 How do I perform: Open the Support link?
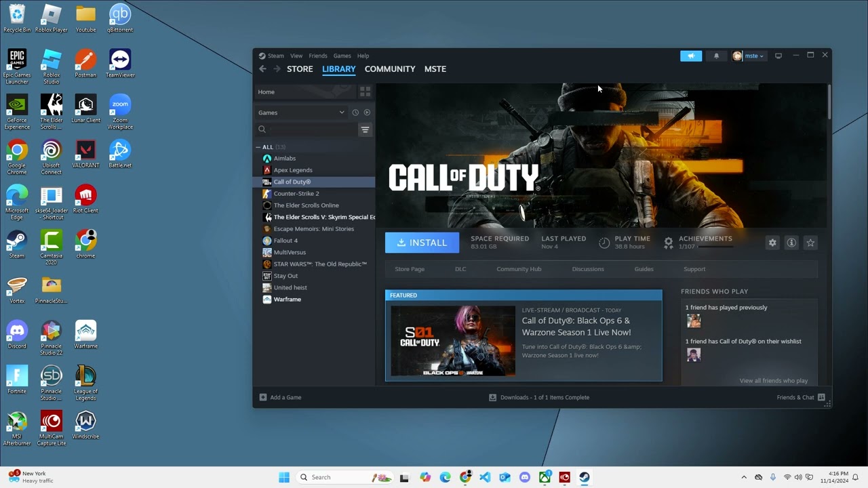click(x=694, y=269)
